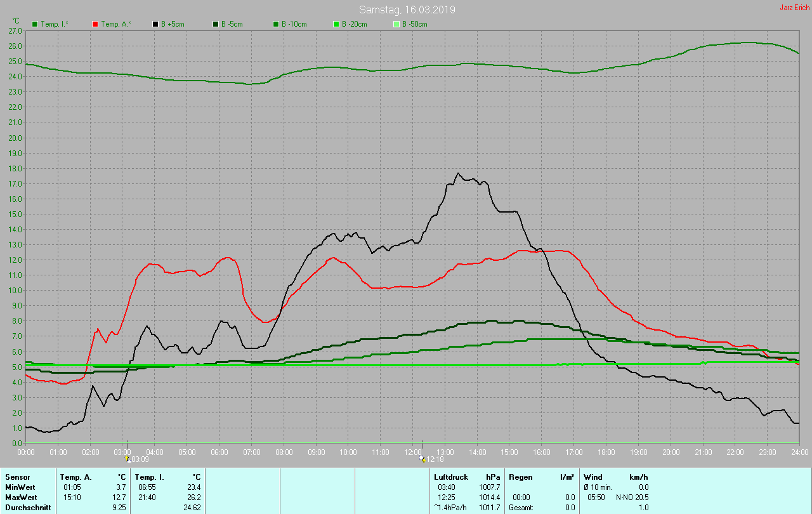Click the black B +5cm legend square
This screenshot has height=514, width=812.
click(155, 24)
